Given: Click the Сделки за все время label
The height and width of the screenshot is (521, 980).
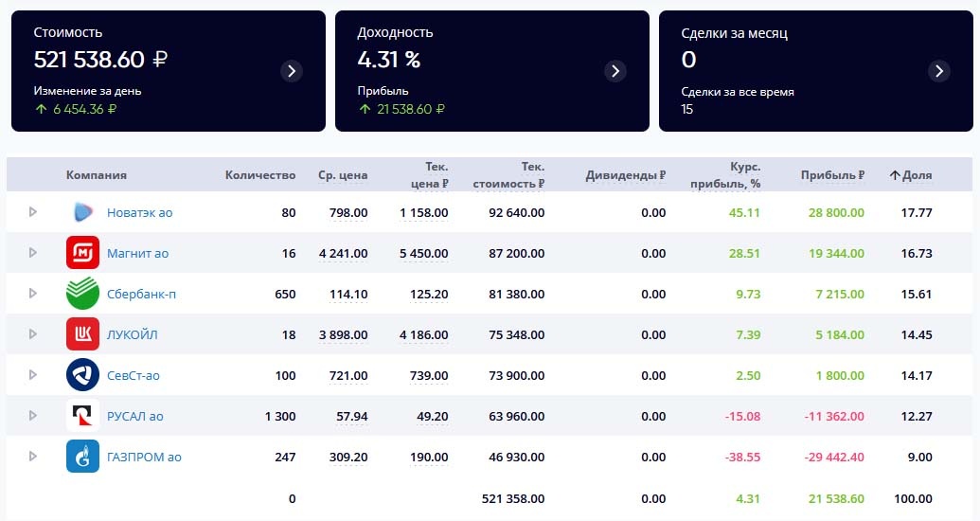Looking at the screenshot, I should tap(738, 92).
